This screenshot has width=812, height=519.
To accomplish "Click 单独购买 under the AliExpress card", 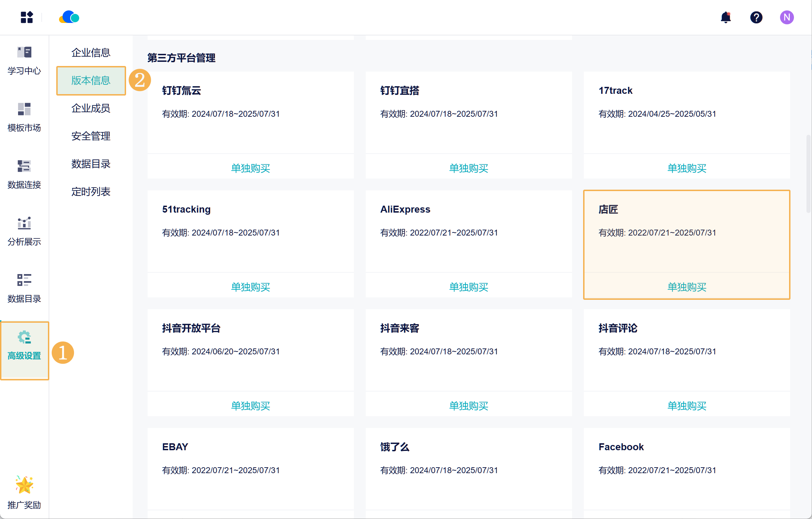I will (469, 287).
